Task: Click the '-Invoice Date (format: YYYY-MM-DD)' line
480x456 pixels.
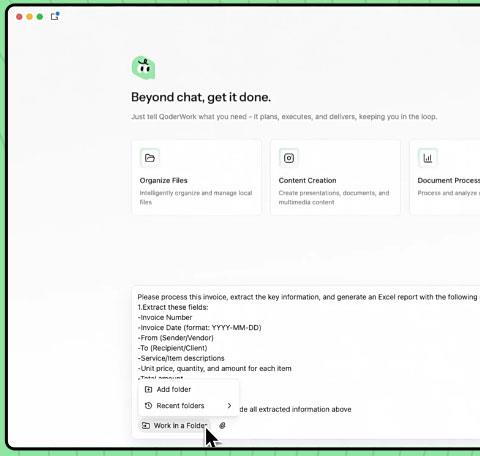Action: tap(199, 328)
